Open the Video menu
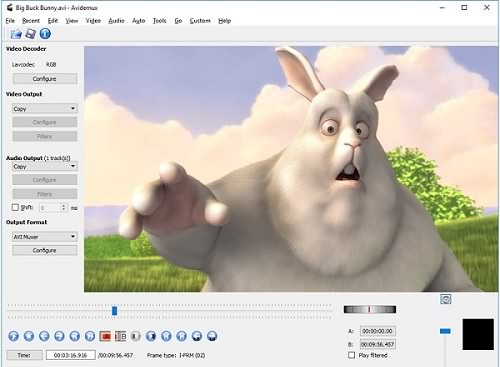 [x=93, y=21]
